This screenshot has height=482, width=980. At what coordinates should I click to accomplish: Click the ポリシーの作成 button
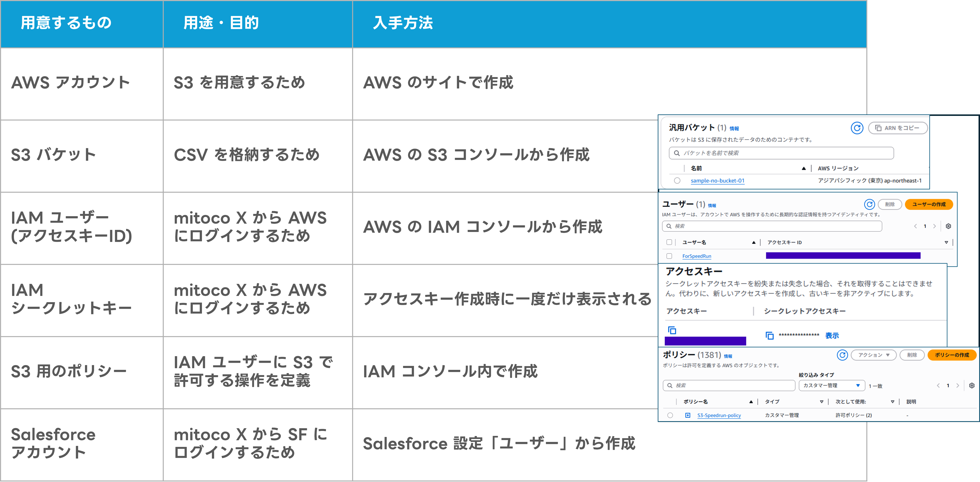pos(952,355)
